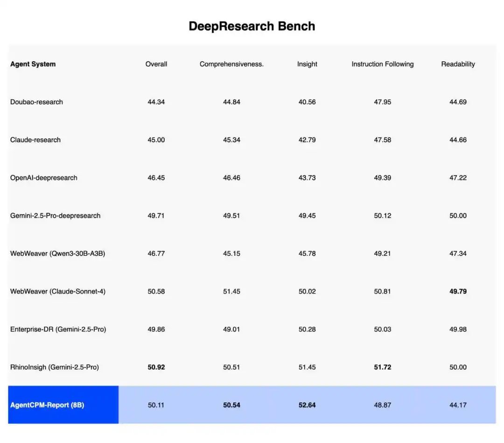Select the bold 49.79 Readability value

[x=458, y=291]
